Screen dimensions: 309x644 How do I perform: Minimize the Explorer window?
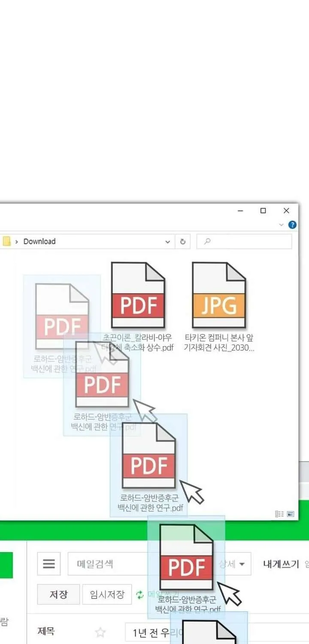[x=241, y=210]
